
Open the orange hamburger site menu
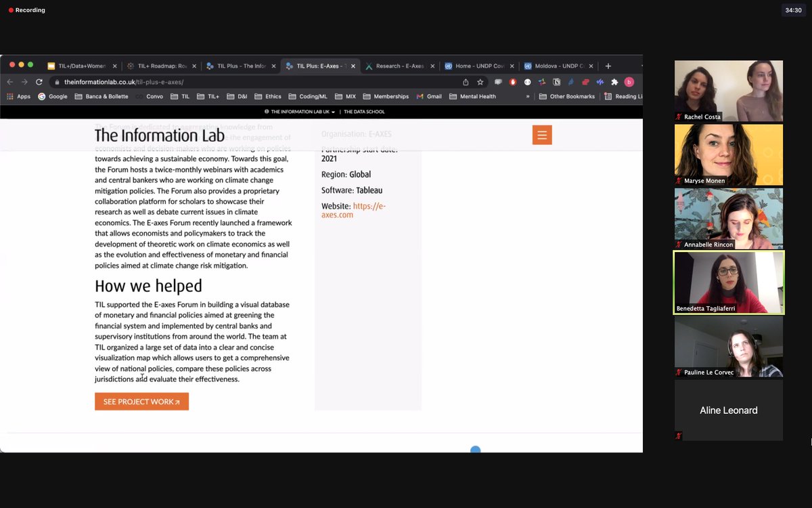(x=542, y=135)
